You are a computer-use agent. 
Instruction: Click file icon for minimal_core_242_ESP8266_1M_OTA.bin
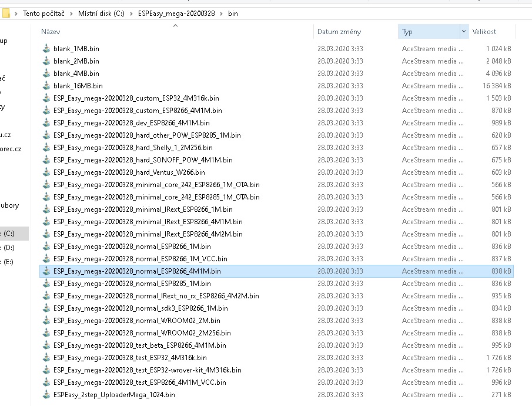point(46,185)
